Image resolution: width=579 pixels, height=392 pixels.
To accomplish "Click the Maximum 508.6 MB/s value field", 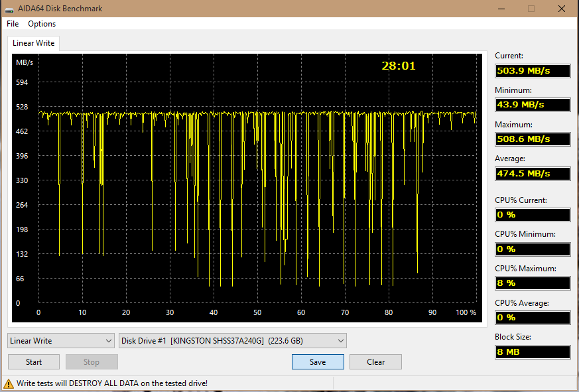I will [533, 139].
